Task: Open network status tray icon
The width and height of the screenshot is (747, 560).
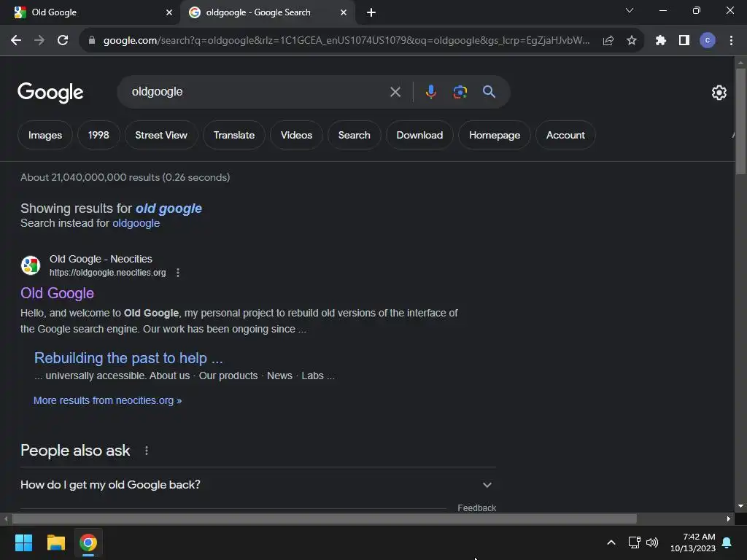Action: pyautogui.click(x=634, y=542)
